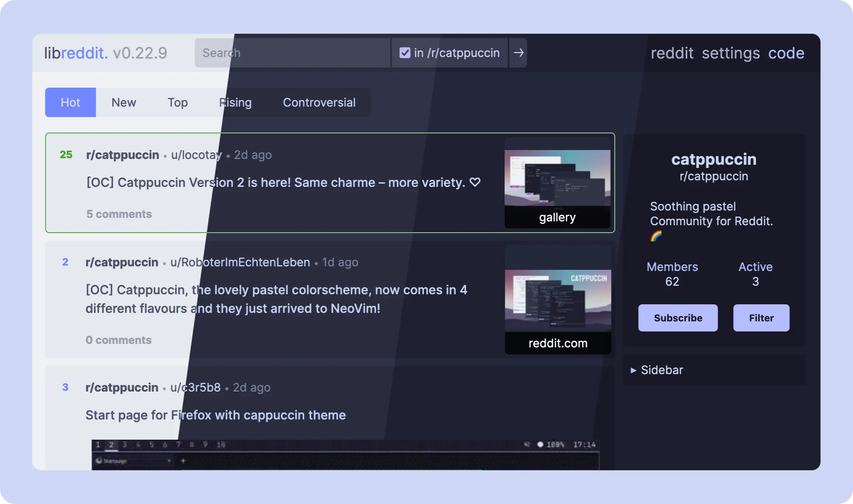Open the code link in header
The width and height of the screenshot is (853, 504).
coord(786,53)
